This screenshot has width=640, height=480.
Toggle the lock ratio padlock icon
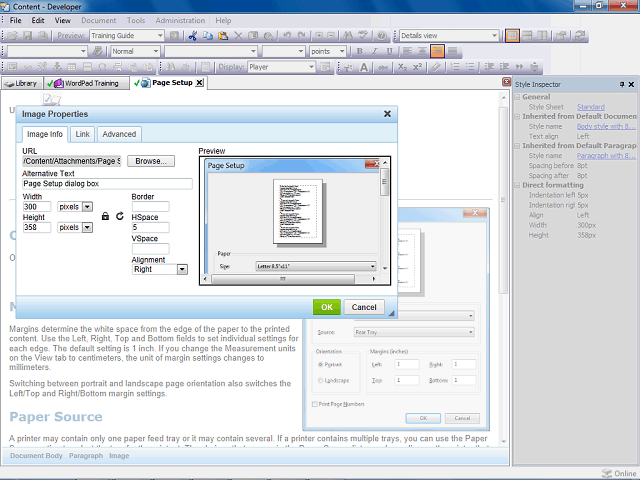click(x=105, y=216)
